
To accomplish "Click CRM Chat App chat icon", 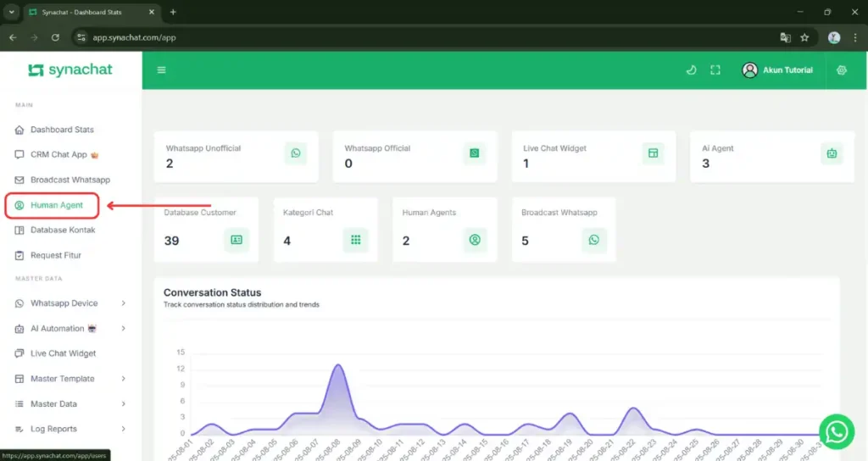I will click(19, 154).
